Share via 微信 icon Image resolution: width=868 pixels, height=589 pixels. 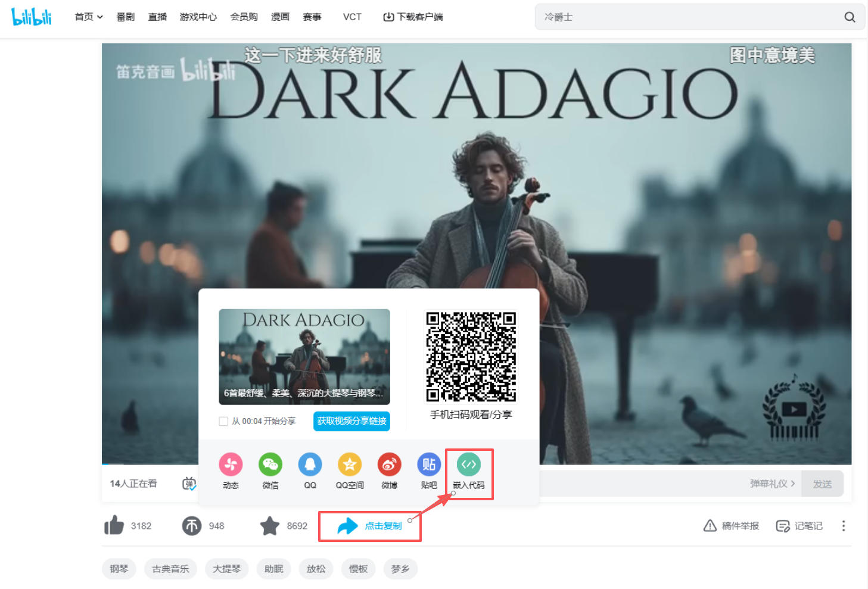pos(270,465)
